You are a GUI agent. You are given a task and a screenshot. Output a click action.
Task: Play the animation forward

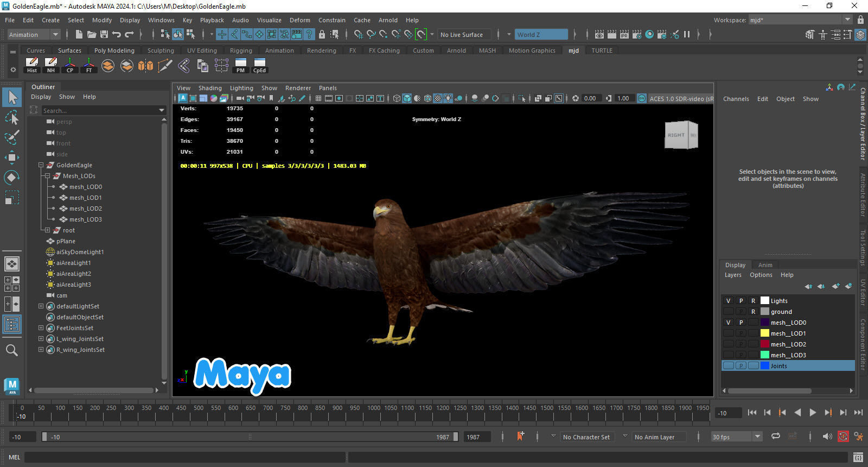[x=813, y=413]
